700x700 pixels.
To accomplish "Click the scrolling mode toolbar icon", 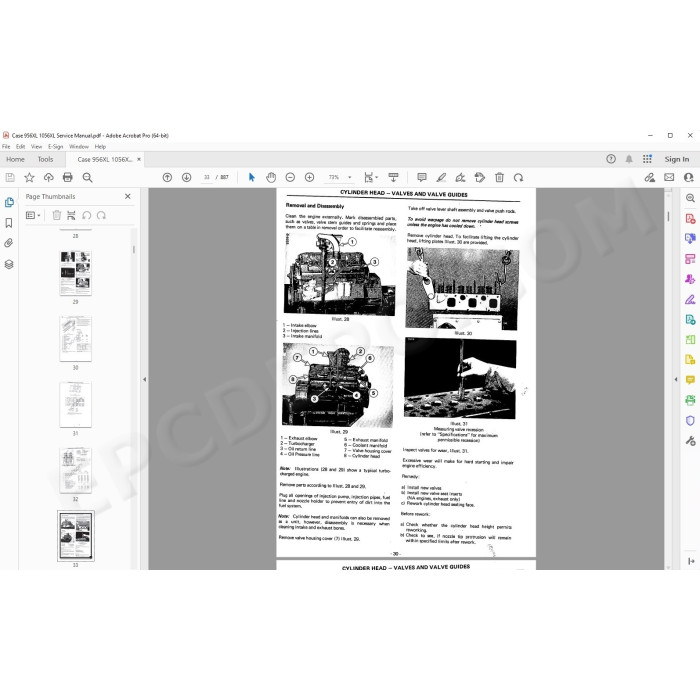I will [393, 178].
